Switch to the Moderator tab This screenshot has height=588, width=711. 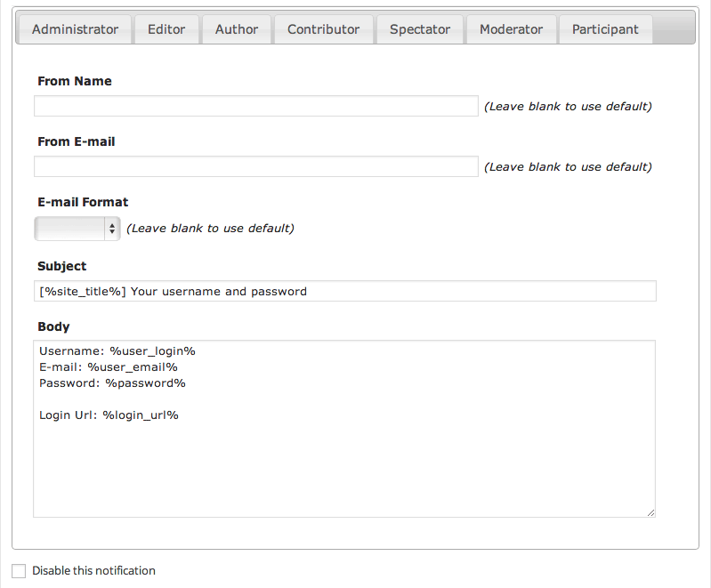click(x=511, y=29)
